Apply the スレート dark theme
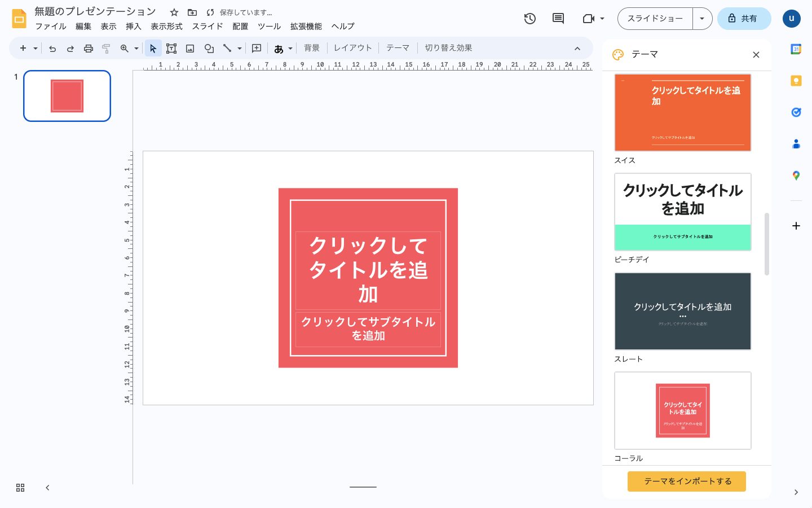Screen dimensions: 812x508 tap(682, 311)
